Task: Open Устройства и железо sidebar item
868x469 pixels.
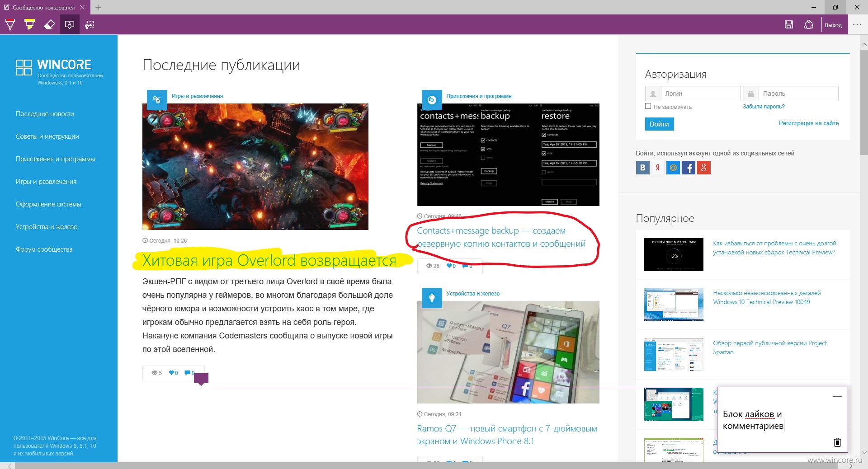Action: pos(47,227)
